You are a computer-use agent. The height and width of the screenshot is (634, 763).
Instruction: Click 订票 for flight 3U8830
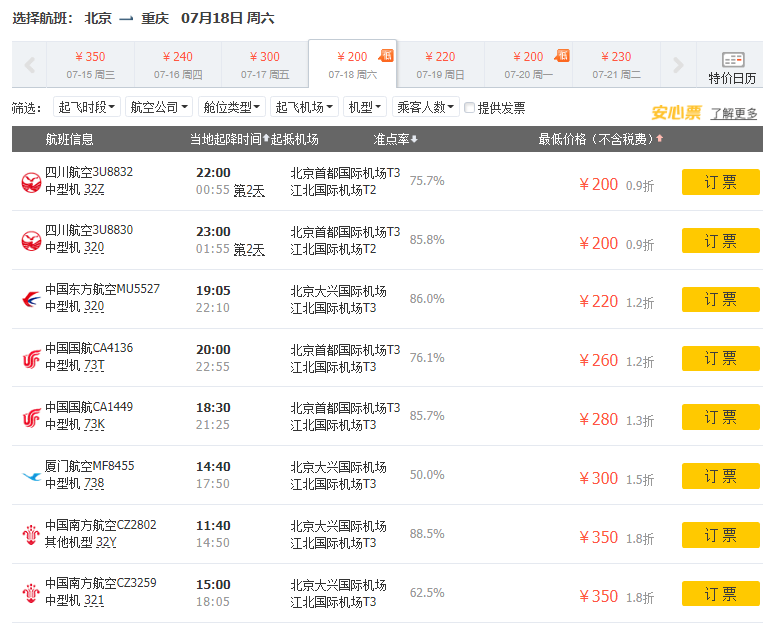click(720, 241)
